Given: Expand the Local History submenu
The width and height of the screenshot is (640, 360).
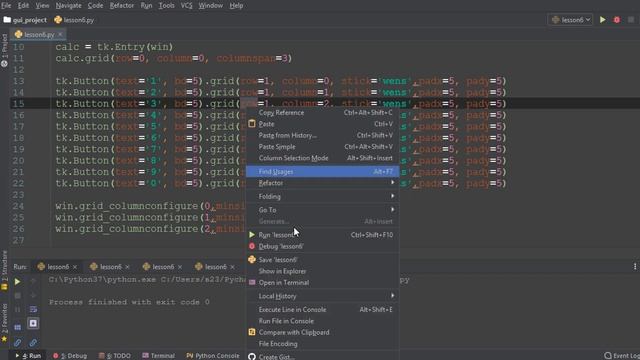Looking at the screenshot, I should click(x=322, y=296).
